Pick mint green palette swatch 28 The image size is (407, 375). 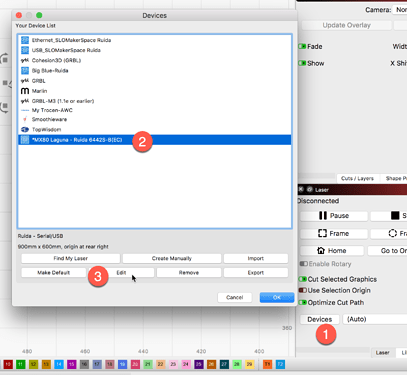[x=237, y=364]
